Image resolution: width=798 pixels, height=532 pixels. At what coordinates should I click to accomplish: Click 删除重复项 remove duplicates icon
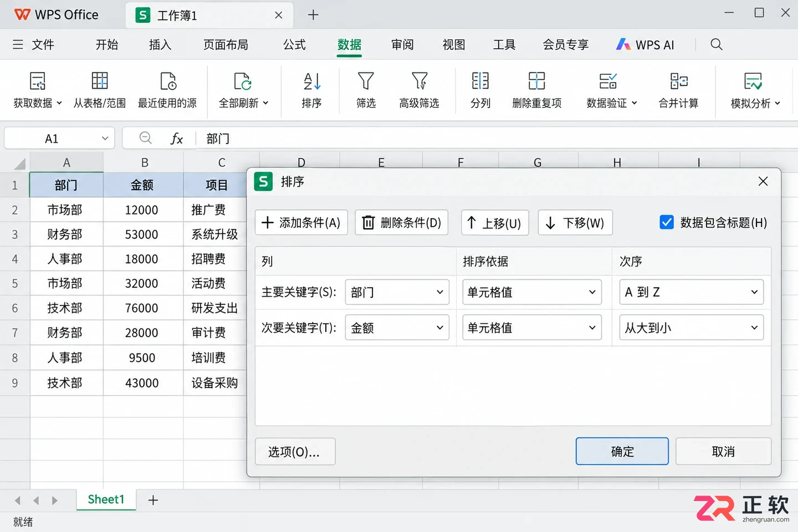point(536,81)
